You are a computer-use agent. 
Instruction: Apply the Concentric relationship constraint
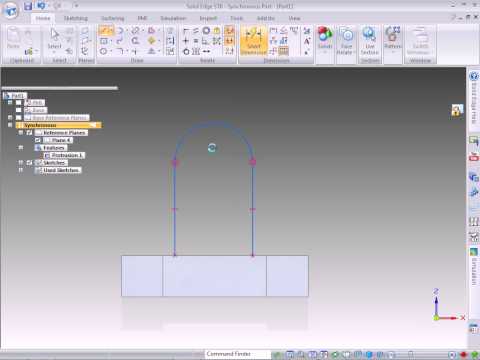coord(206,31)
